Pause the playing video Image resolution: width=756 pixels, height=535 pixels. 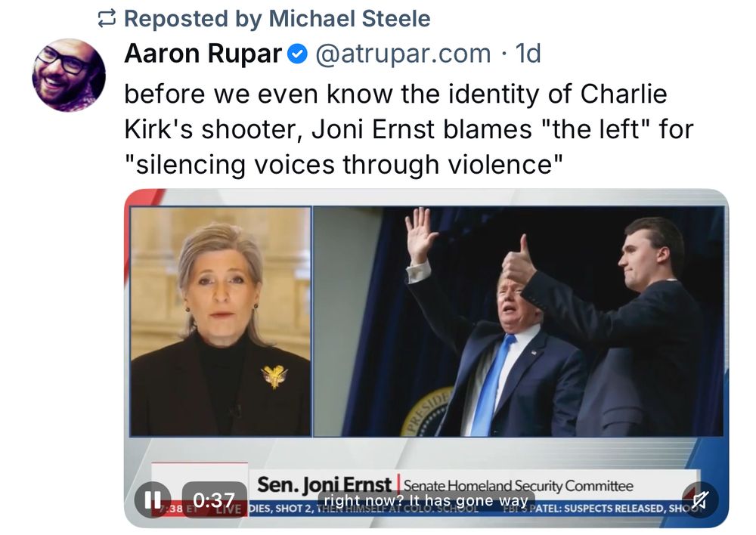[x=153, y=499]
